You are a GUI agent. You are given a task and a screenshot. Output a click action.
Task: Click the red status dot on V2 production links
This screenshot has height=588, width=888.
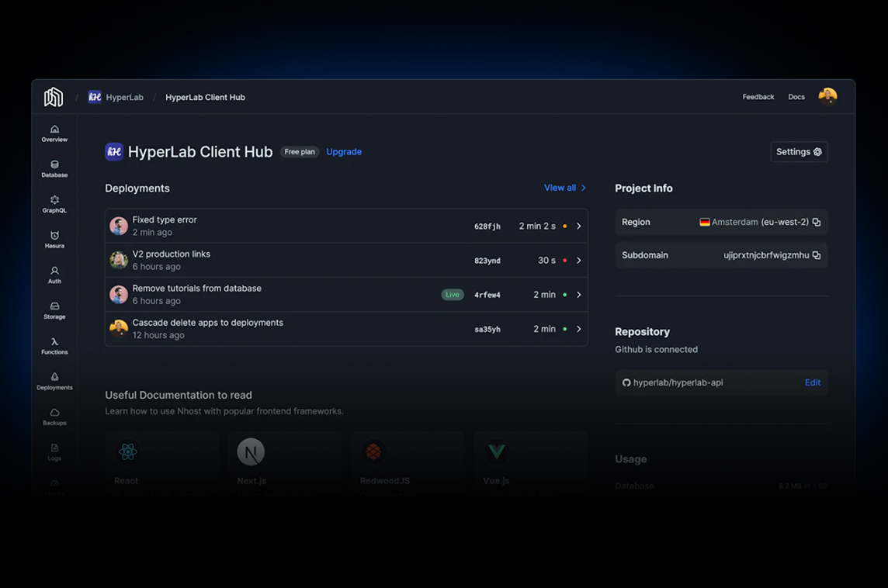coord(564,261)
